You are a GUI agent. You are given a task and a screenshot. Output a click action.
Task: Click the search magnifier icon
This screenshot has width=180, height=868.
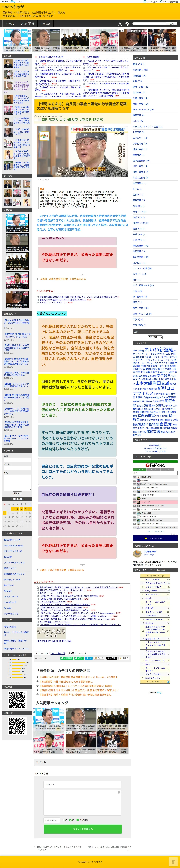pyautogui.click(x=134, y=24)
